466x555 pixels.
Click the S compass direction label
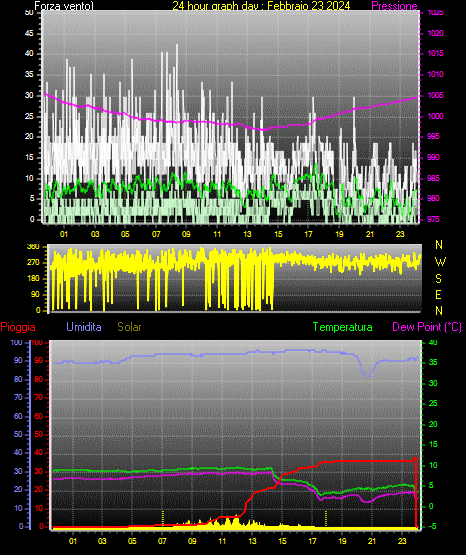point(438,279)
